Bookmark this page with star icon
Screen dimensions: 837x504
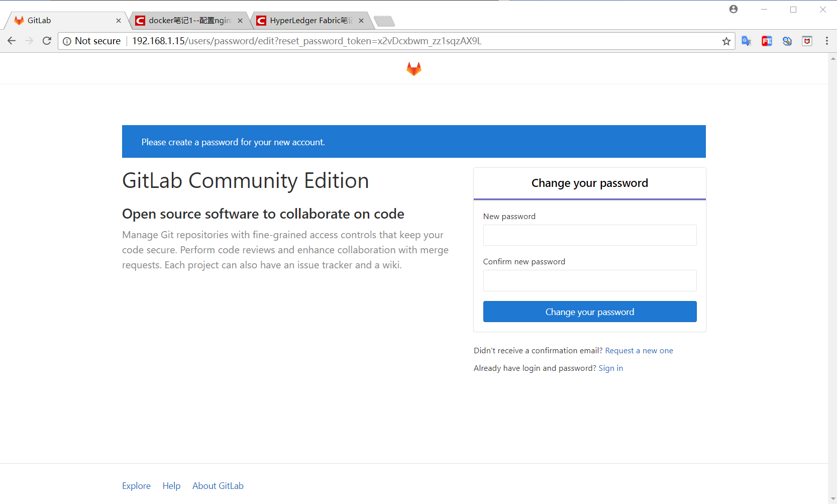tap(726, 41)
